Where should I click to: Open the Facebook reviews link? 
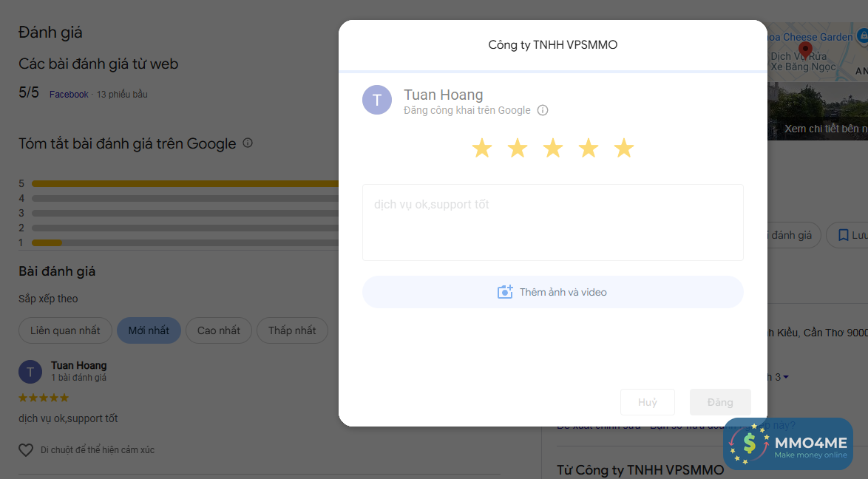click(x=69, y=94)
